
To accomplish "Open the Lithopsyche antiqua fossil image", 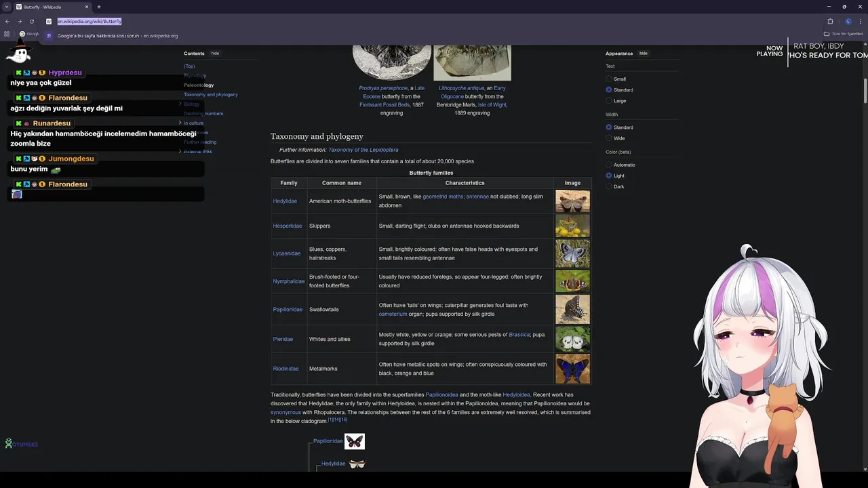I will (x=473, y=62).
